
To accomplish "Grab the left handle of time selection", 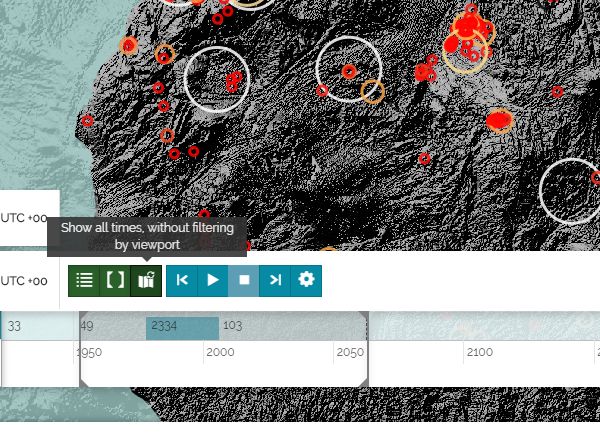I will pos(80,349).
